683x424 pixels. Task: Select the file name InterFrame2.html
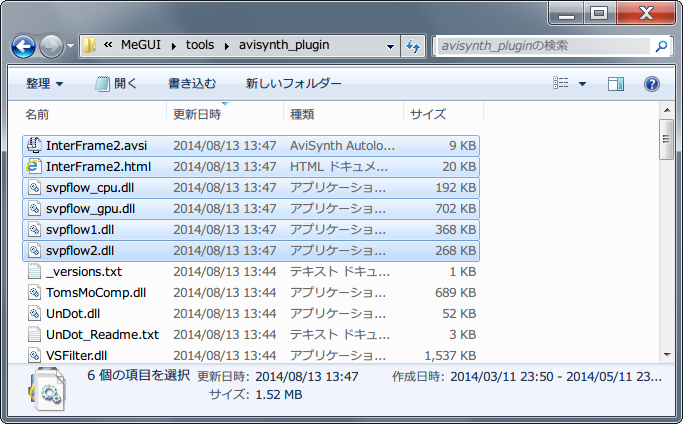(x=98, y=166)
